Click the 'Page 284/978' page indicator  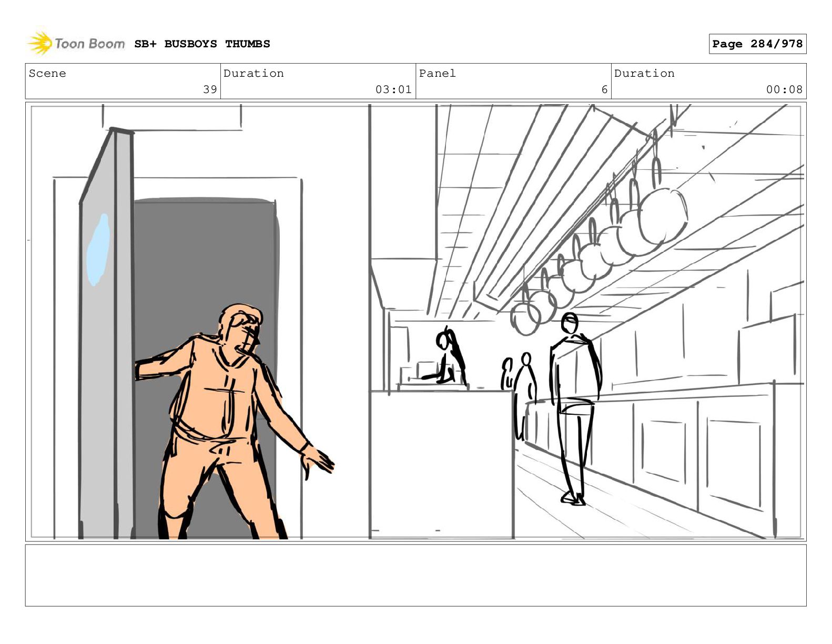(757, 44)
